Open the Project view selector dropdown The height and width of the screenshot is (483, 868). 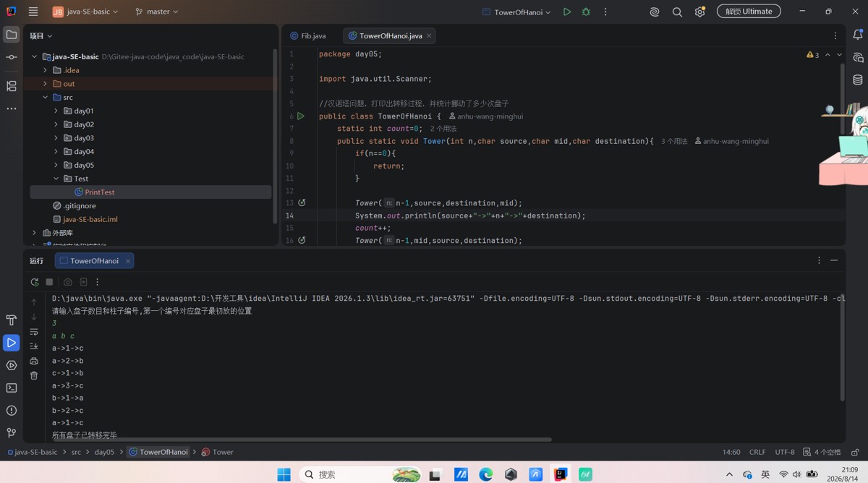point(41,35)
